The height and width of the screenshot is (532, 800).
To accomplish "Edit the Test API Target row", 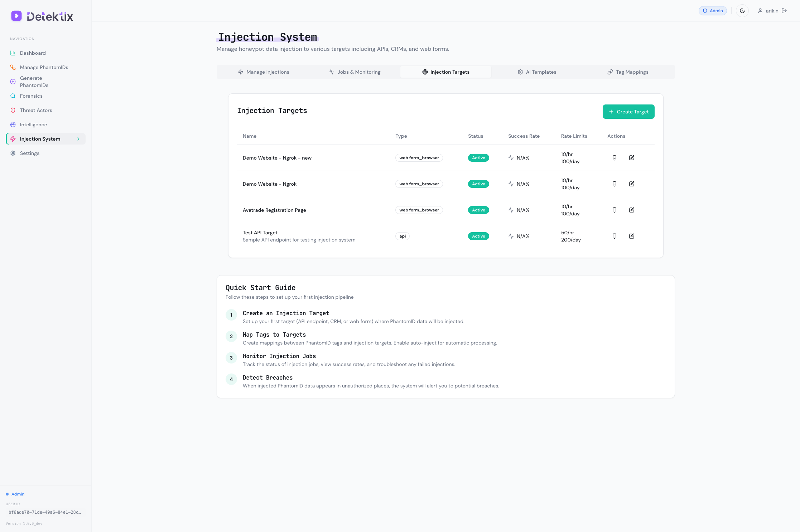I will [x=632, y=236].
